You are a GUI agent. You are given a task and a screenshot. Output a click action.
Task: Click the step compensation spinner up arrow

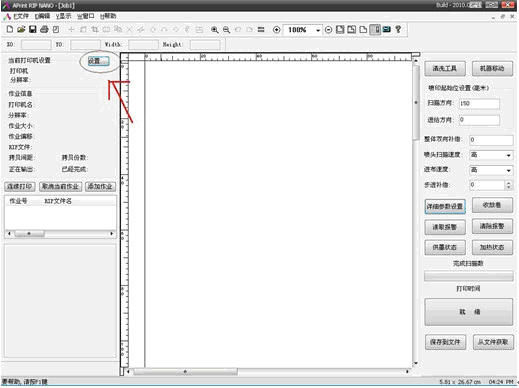(508, 183)
